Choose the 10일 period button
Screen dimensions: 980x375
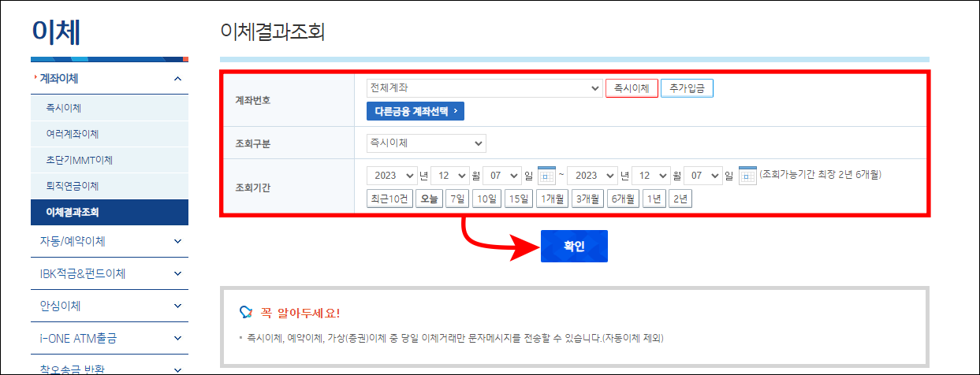487,199
